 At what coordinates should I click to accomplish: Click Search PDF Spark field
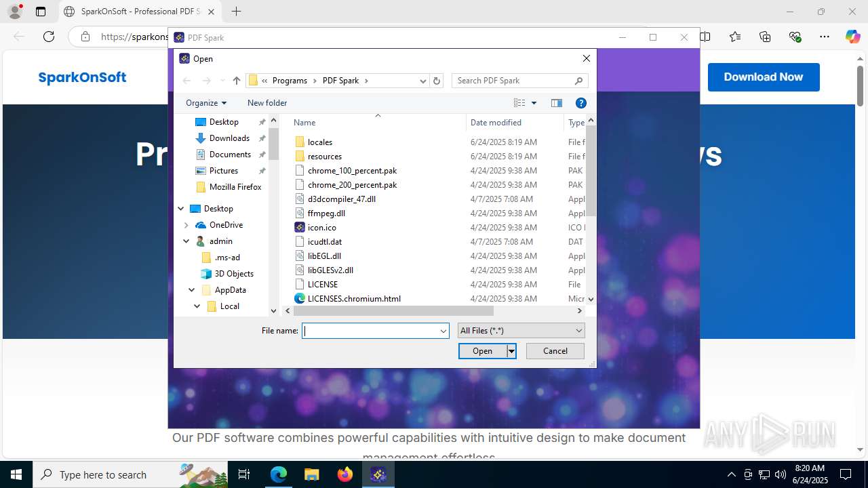(x=519, y=81)
